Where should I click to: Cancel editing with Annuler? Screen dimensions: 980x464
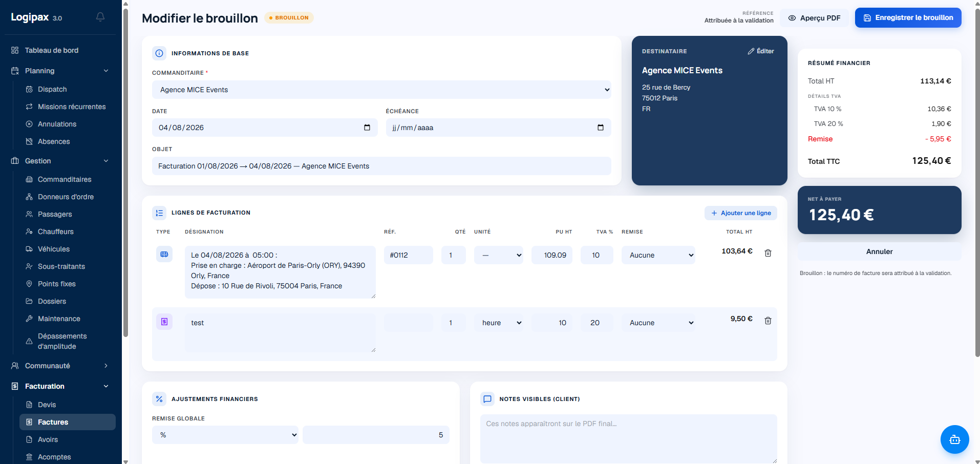pyautogui.click(x=880, y=251)
